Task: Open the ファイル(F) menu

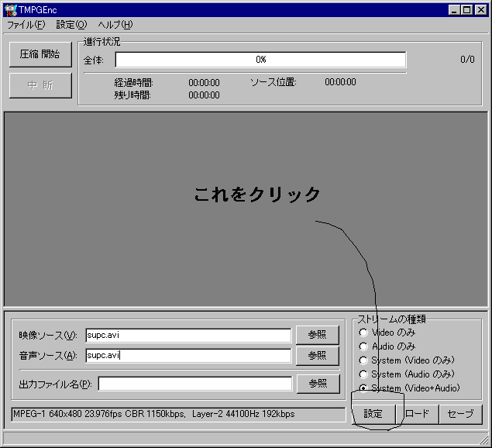Action: point(26,25)
